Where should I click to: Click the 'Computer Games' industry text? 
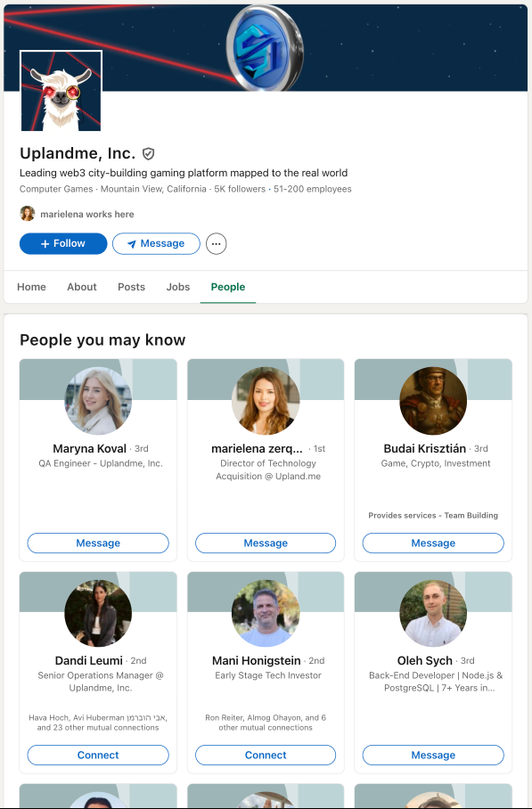tap(56, 189)
